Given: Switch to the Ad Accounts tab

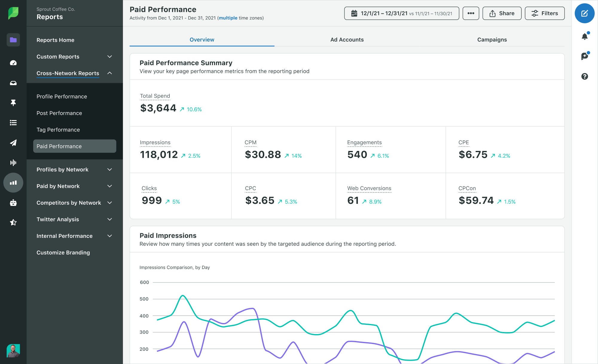Looking at the screenshot, I should point(346,39).
